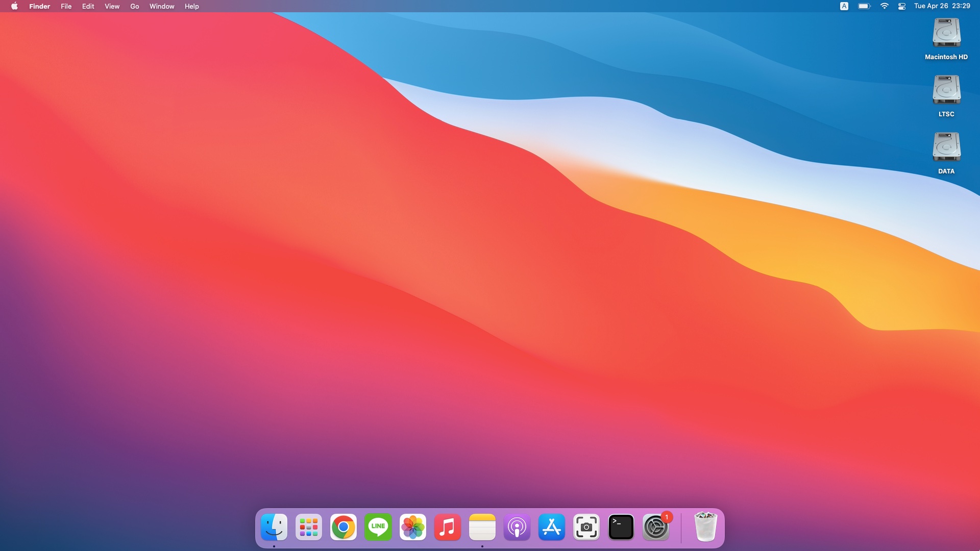The height and width of the screenshot is (551, 980).
Task: Open the Music app
Action: pyautogui.click(x=448, y=527)
